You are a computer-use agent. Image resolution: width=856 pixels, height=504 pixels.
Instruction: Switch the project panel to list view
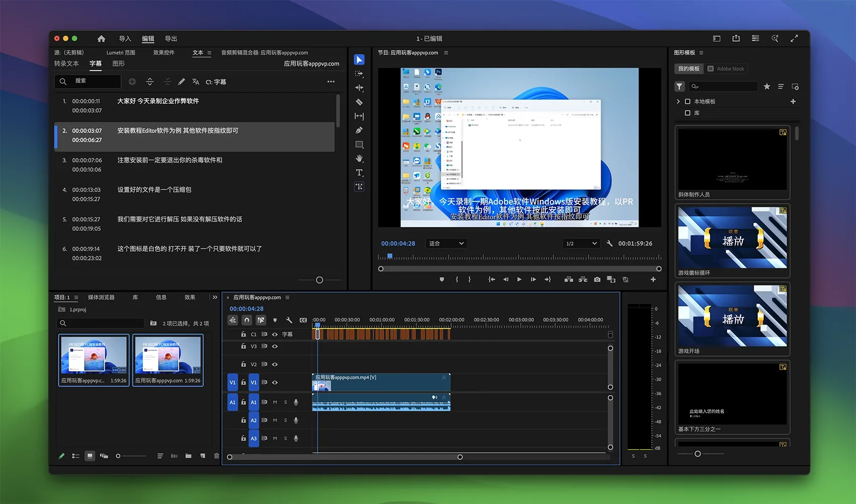(x=76, y=456)
